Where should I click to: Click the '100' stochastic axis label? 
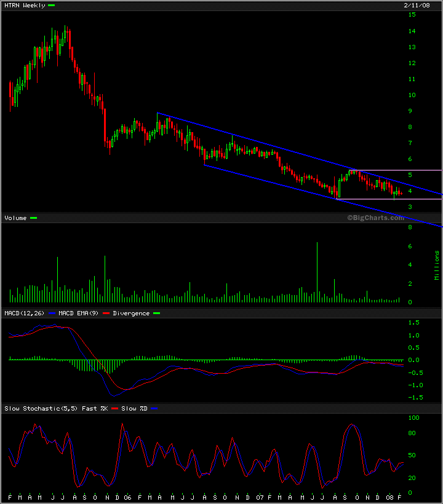(413, 418)
